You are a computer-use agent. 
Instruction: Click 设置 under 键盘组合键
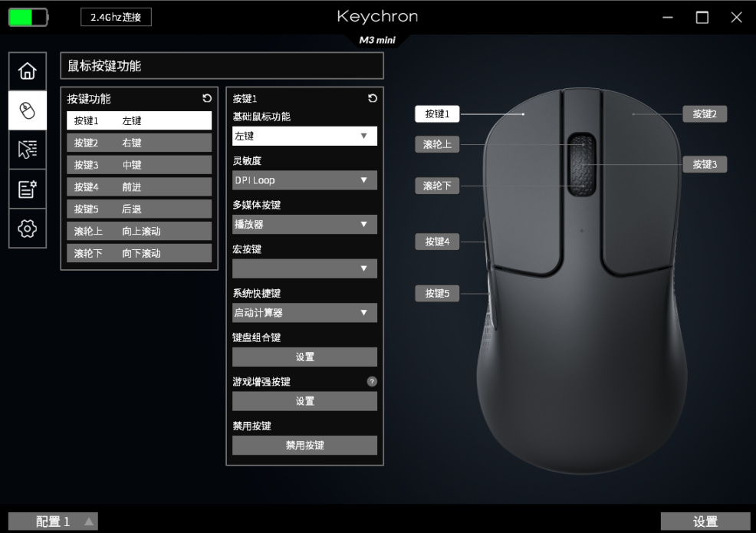[304, 357]
